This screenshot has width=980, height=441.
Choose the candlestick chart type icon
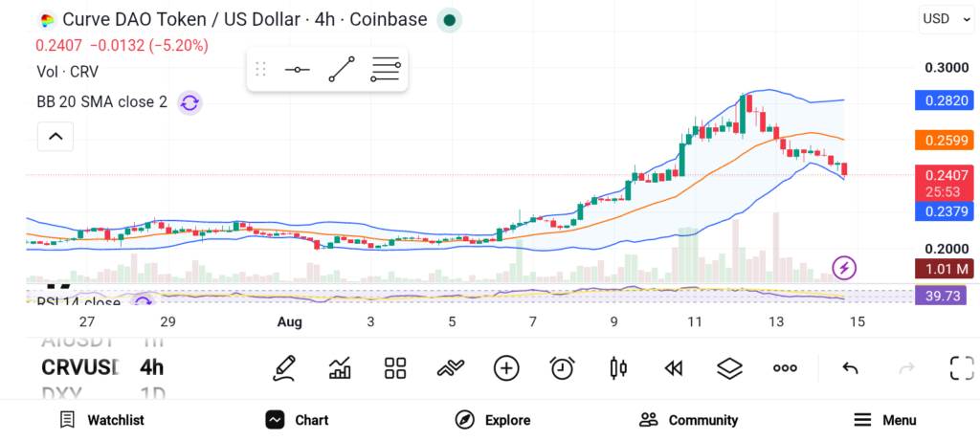[x=618, y=368]
